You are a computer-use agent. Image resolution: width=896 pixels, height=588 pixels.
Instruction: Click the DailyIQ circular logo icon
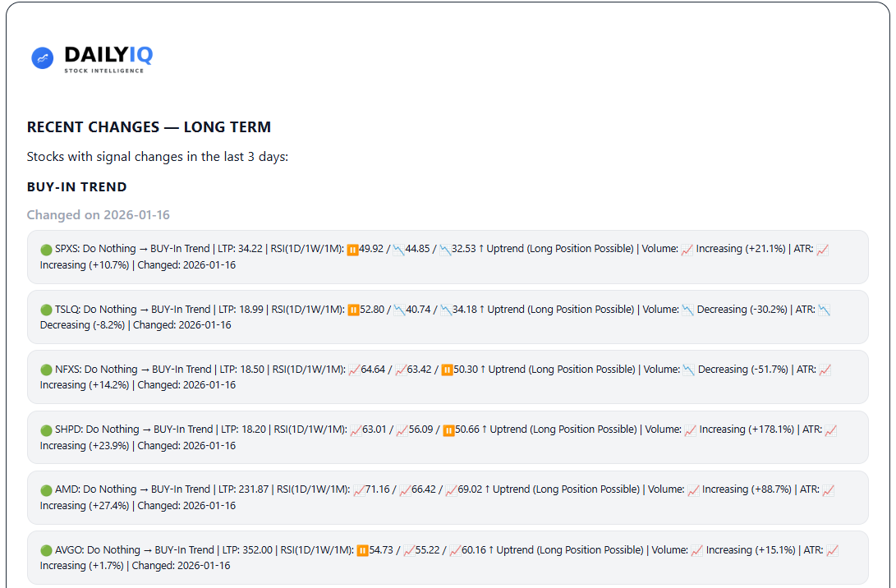[x=42, y=57]
